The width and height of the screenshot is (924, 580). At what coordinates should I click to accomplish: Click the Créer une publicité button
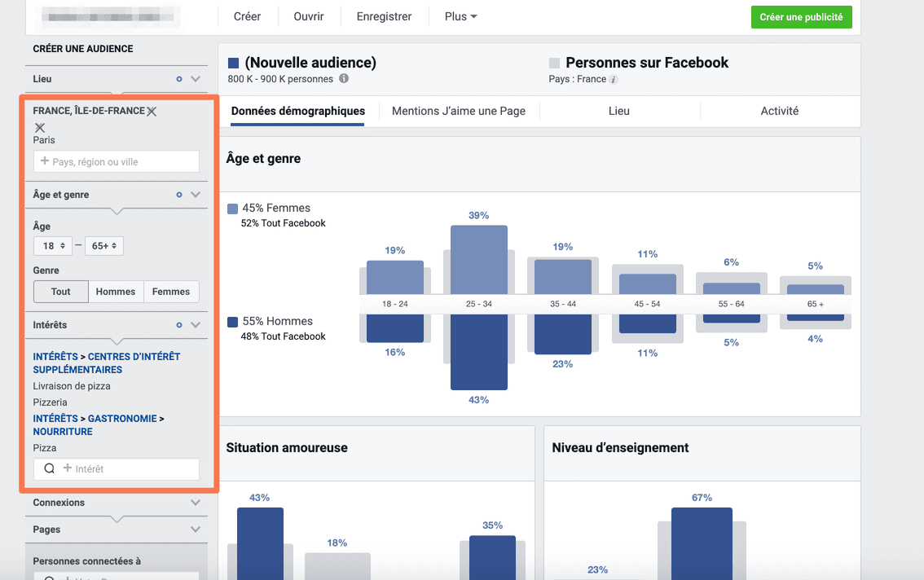coord(801,17)
